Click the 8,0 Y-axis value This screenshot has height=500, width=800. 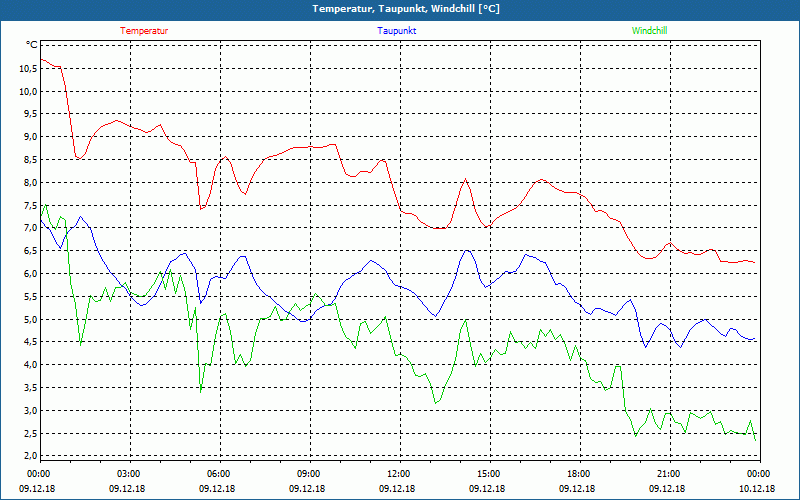point(30,183)
